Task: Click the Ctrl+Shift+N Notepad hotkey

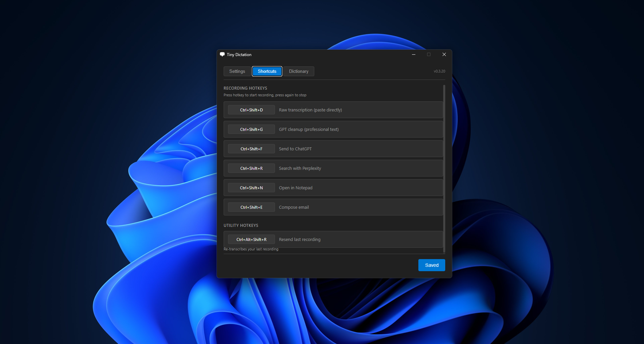Action: pos(251,188)
